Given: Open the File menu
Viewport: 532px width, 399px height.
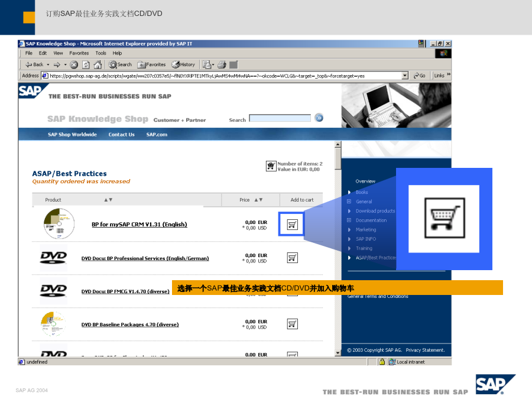Looking at the screenshot, I should 29,53.
